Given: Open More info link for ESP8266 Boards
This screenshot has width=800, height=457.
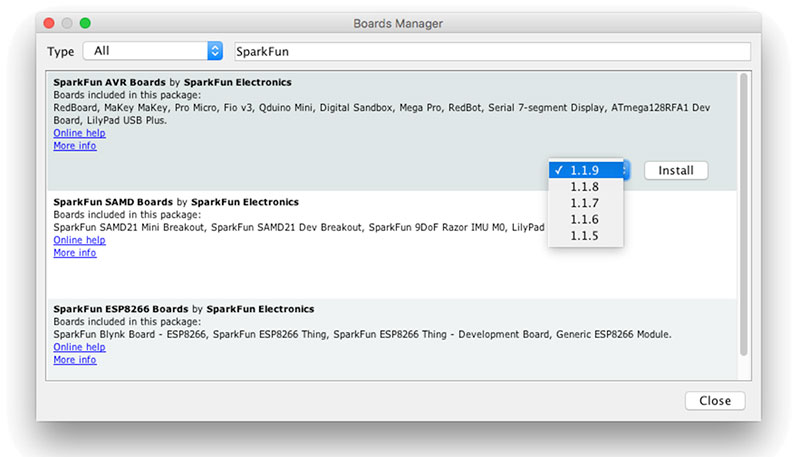Looking at the screenshot, I should pyautogui.click(x=75, y=360).
